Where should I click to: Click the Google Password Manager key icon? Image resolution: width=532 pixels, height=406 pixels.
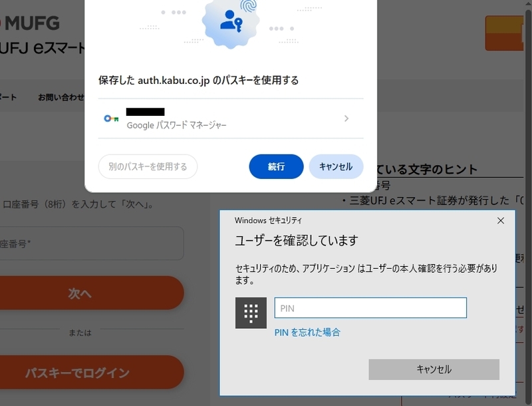coord(111,118)
